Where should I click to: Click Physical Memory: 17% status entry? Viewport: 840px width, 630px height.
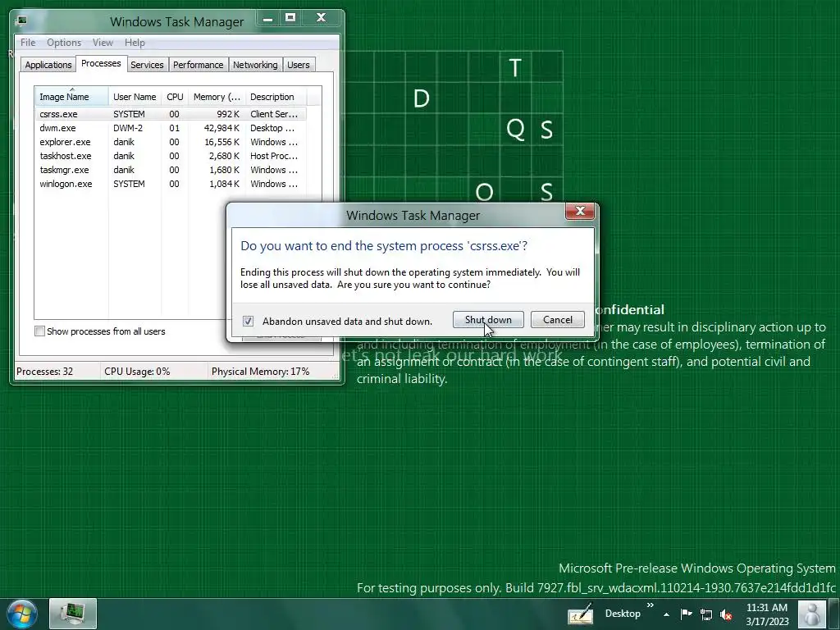point(260,372)
